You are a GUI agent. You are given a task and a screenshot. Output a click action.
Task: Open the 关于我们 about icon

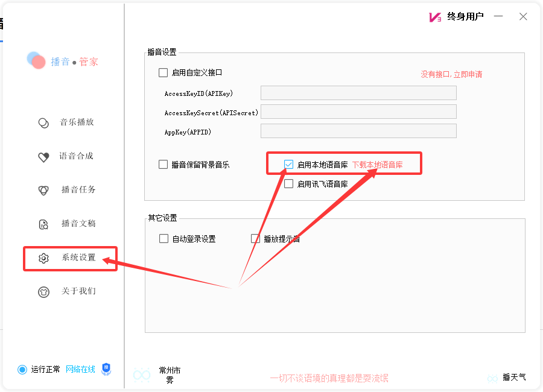pos(43,291)
